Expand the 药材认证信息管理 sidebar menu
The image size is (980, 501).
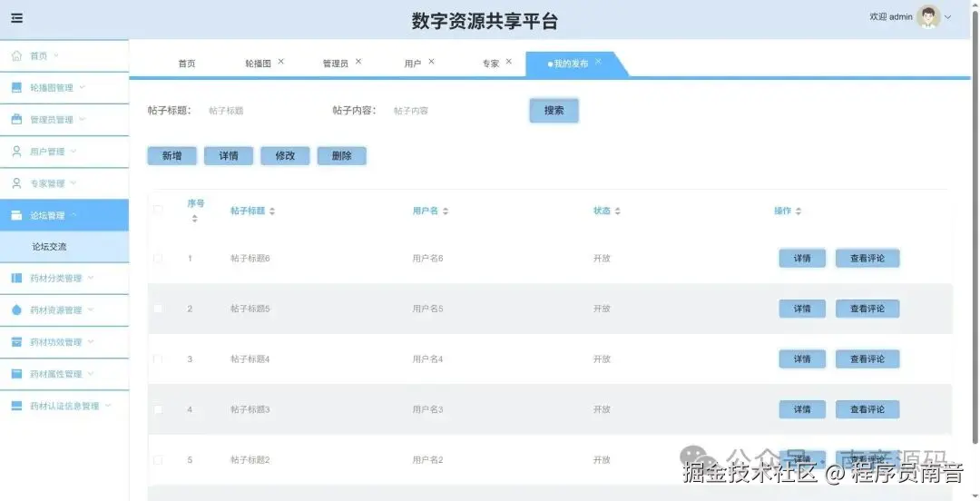coord(108,406)
